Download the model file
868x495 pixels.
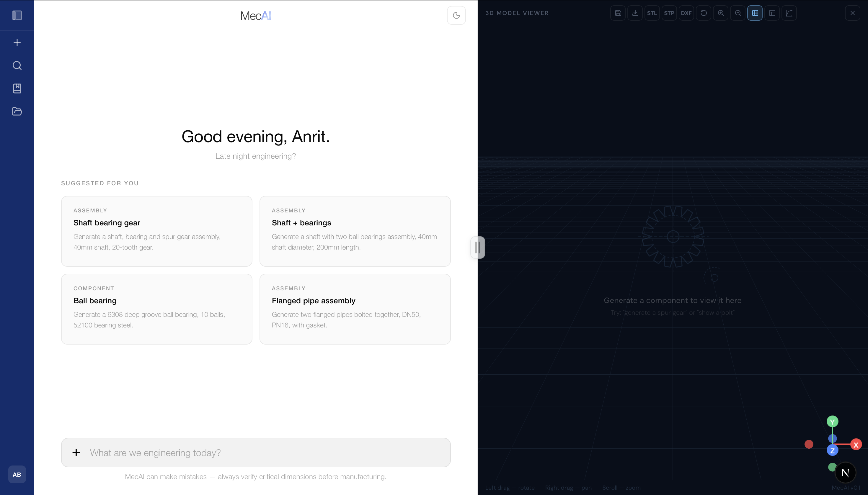click(x=635, y=13)
